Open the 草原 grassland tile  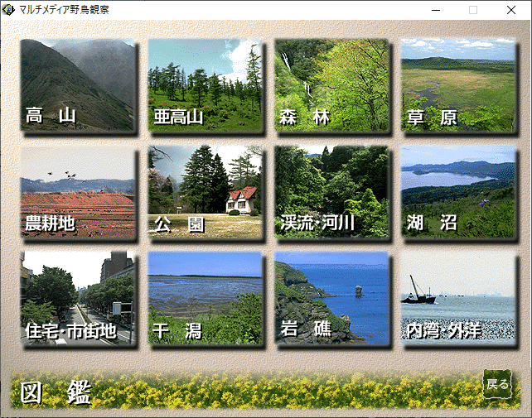click(x=458, y=84)
